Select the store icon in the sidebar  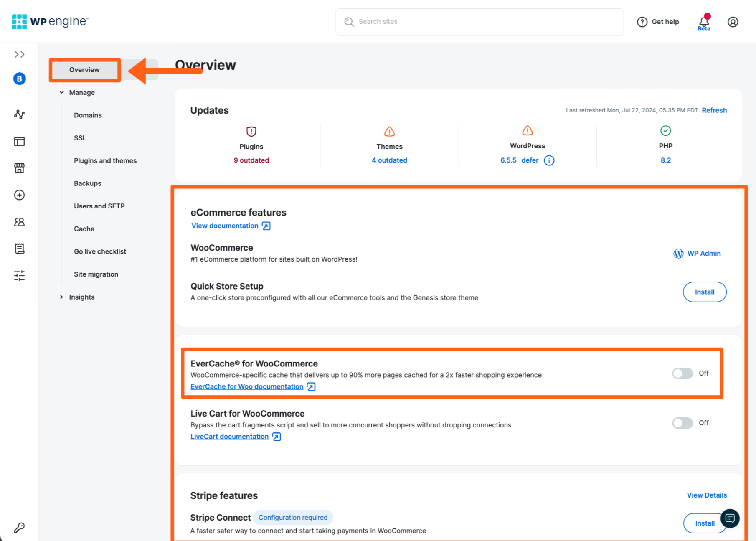point(19,168)
